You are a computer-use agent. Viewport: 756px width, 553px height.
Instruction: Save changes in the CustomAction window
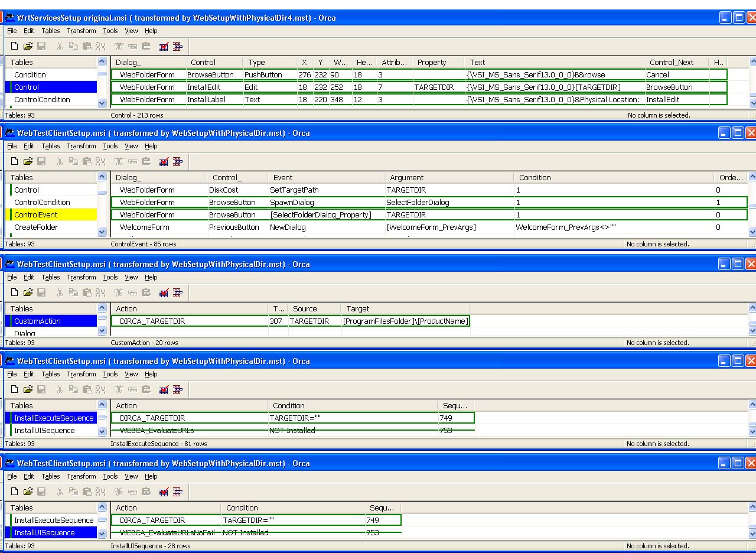(41, 292)
